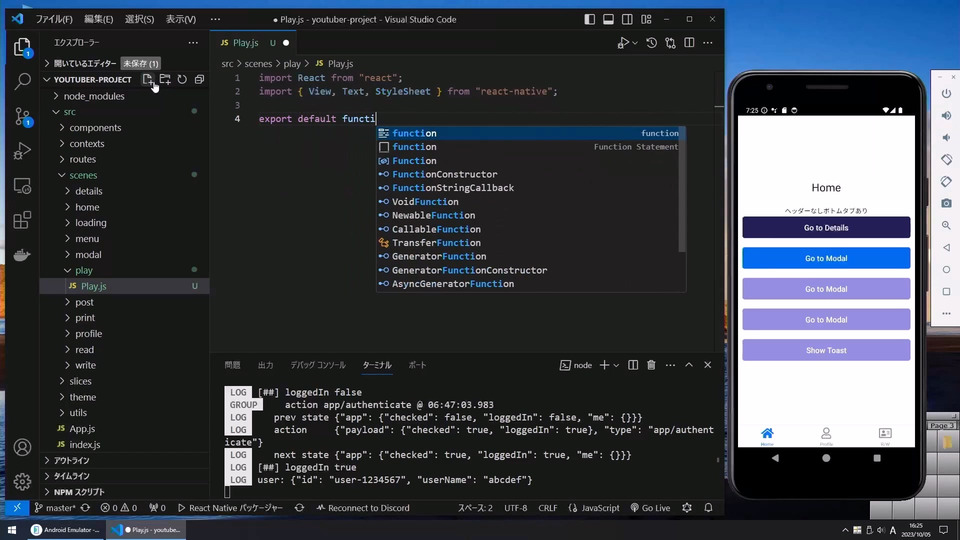The width and height of the screenshot is (960, 540).
Task: Kill terminal with trash icon
Action: click(x=651, y=365)
